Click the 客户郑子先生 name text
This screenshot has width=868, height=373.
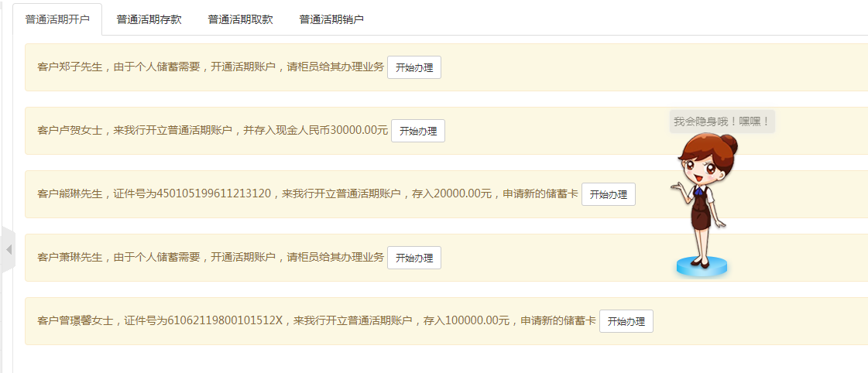[x=70, y=67]
